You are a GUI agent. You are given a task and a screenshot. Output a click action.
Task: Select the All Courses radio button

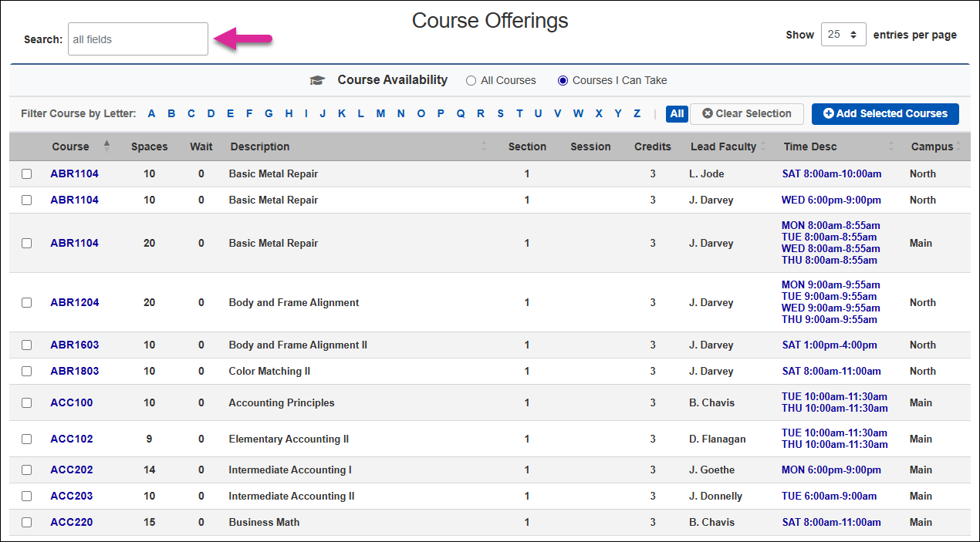tap(471, 80)
